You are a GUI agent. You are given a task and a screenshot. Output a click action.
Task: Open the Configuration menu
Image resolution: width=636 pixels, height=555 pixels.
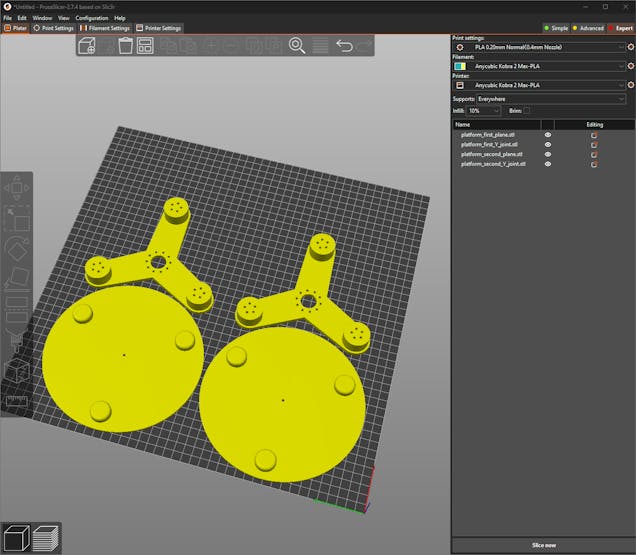tap(90, 18)
